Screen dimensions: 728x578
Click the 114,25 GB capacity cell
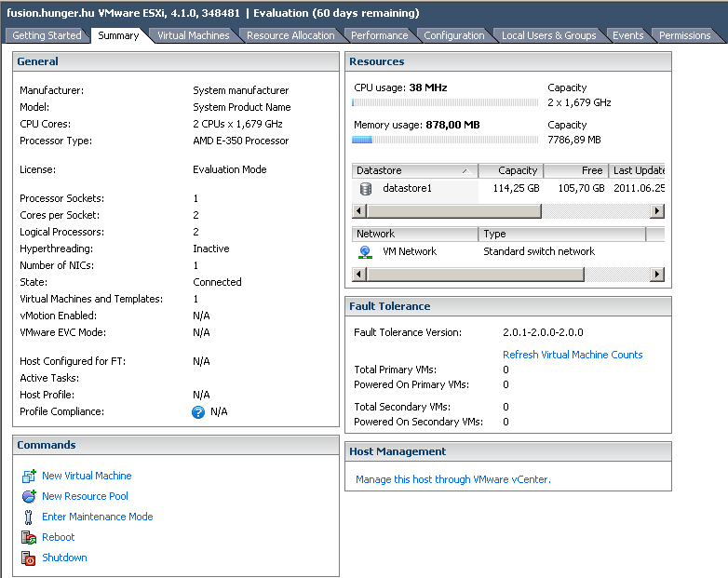[x=517, y=189]
